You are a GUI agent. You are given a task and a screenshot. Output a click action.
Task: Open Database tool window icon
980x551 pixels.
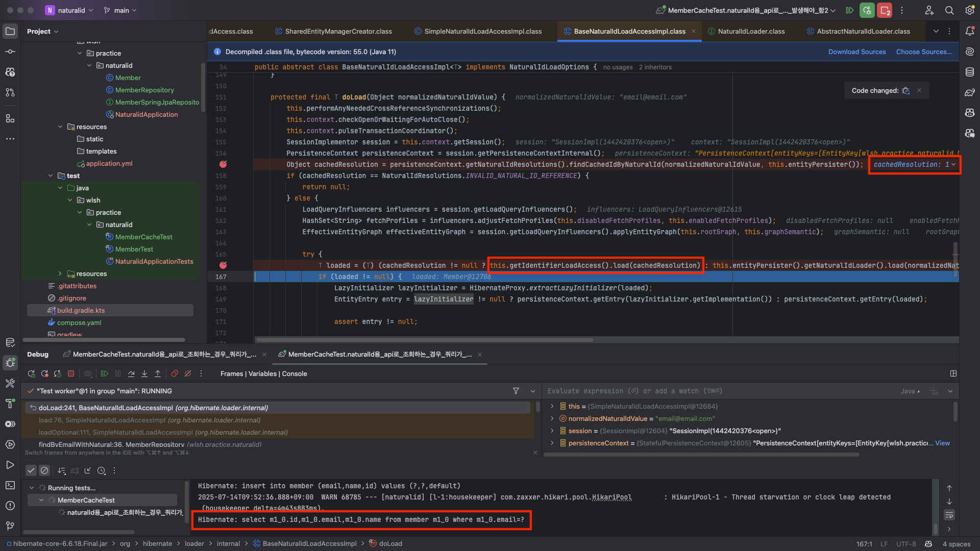coord(970,72)
